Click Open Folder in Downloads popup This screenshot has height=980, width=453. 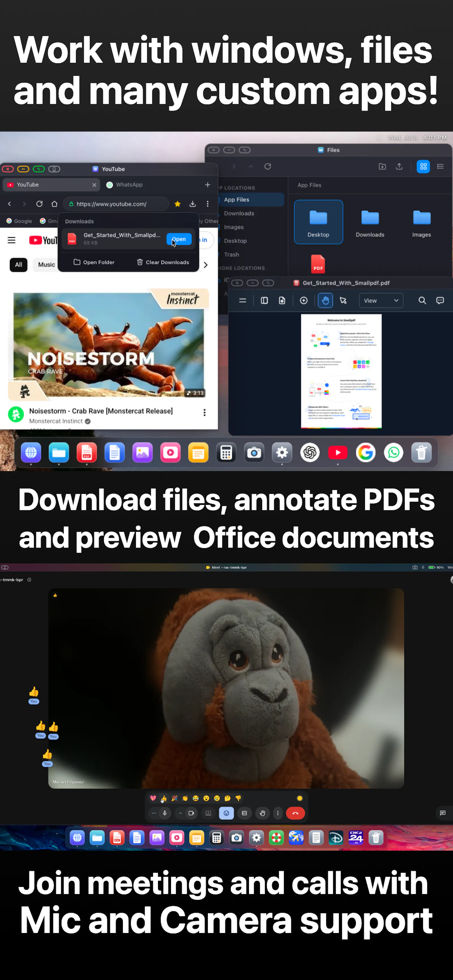94,262
